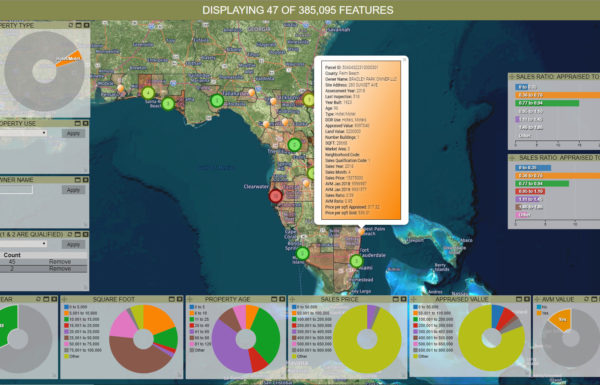The image size is (600, 385).
Task: Select the orange swatch in the Square Foot legend
Action: coord(67,313)
